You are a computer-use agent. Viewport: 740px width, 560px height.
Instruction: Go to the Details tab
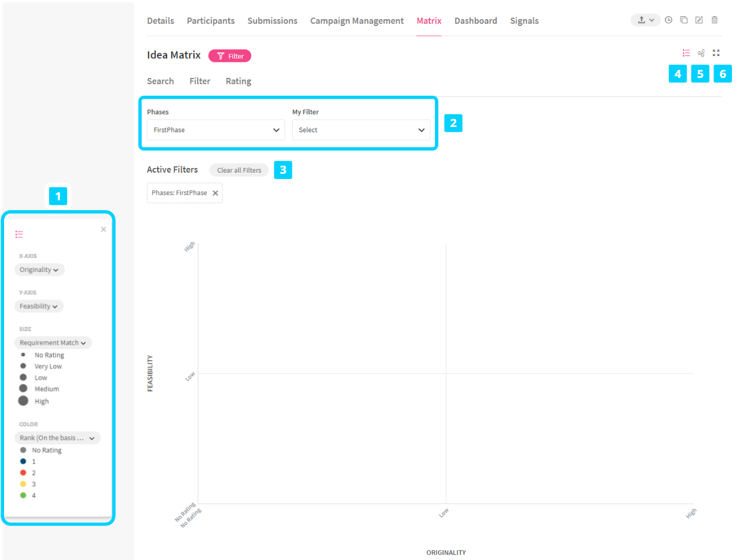point(161,21)
